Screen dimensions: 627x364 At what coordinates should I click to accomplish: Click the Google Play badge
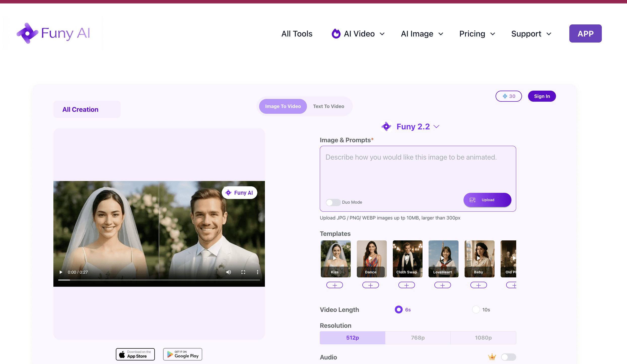click(183, 354)
